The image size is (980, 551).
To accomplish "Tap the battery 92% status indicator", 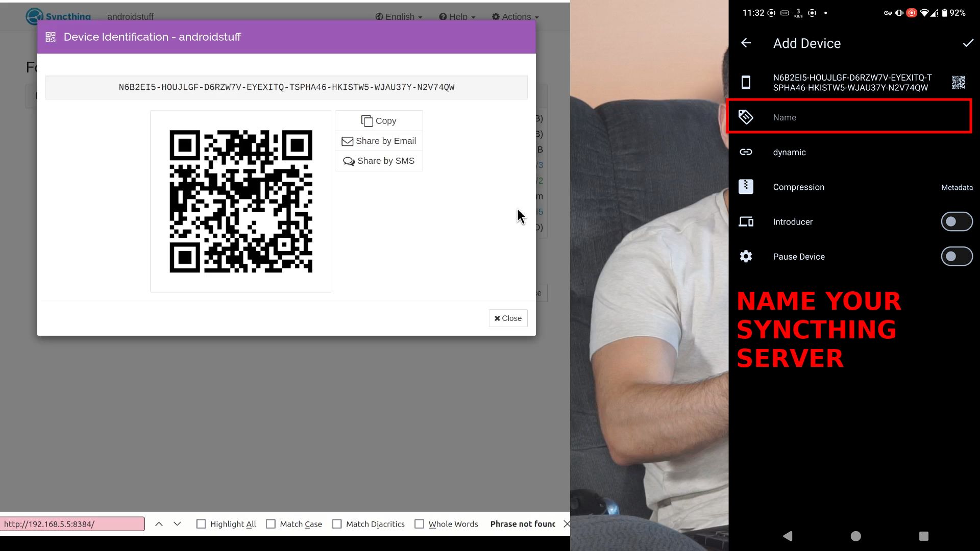I will click(954, 13).
